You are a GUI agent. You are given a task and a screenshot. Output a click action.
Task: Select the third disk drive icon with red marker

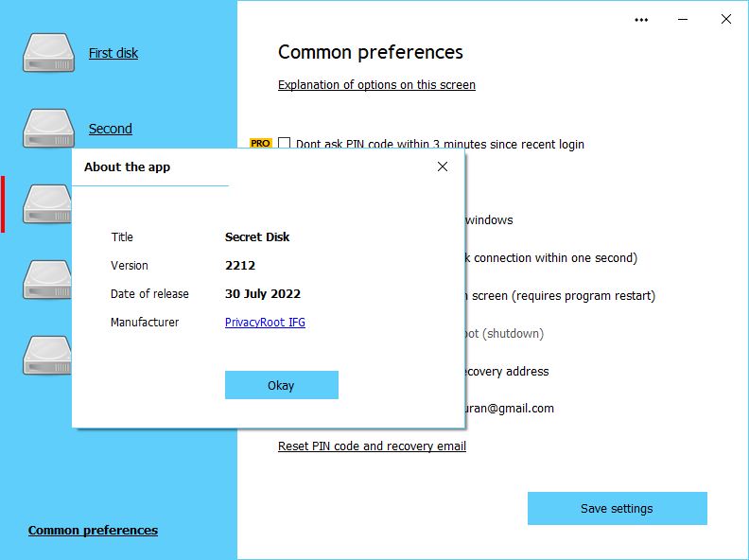(47, 204)
